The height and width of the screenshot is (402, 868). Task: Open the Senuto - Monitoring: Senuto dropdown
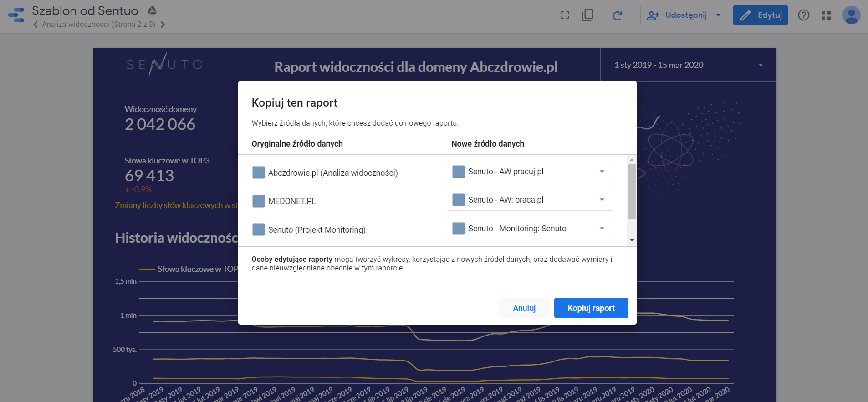[530, 229]
